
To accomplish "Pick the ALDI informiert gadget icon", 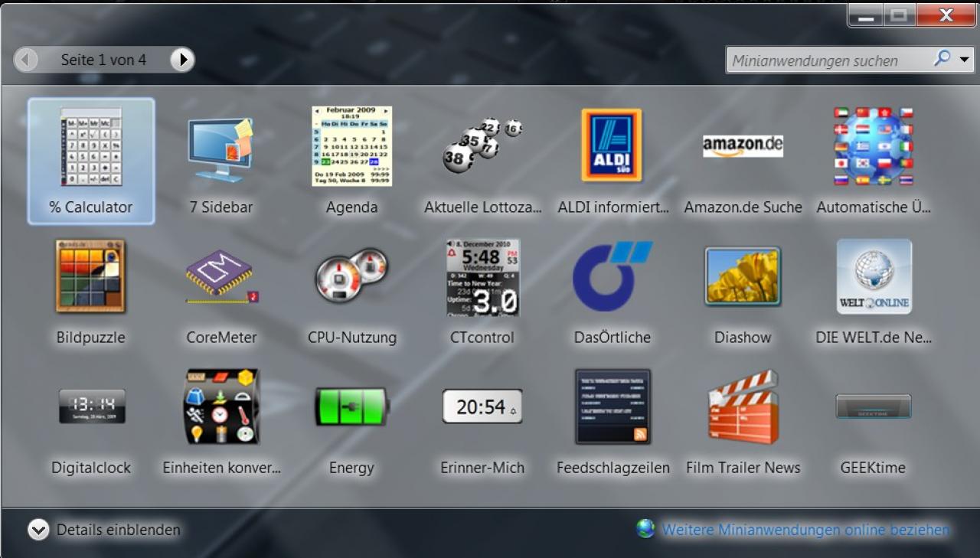I will [x=612, y=145].
